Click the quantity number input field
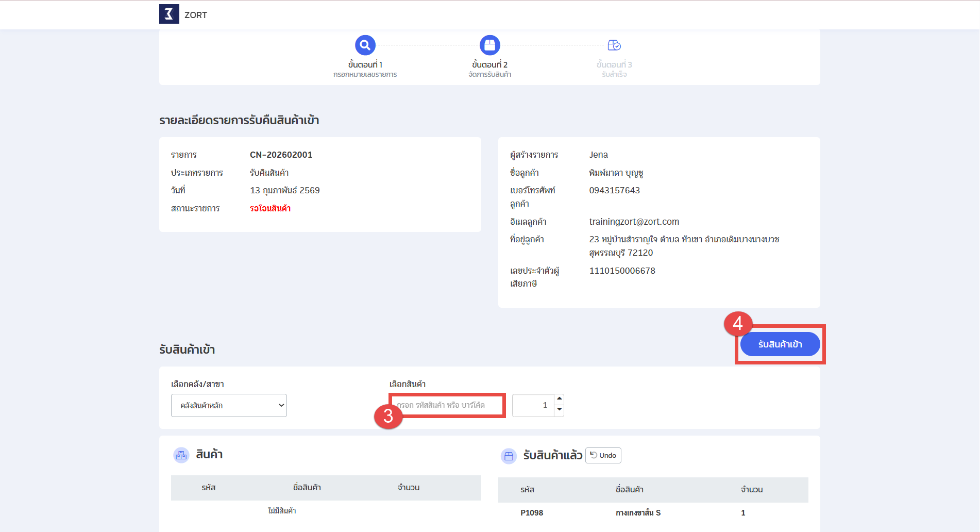 coord(533,406)
